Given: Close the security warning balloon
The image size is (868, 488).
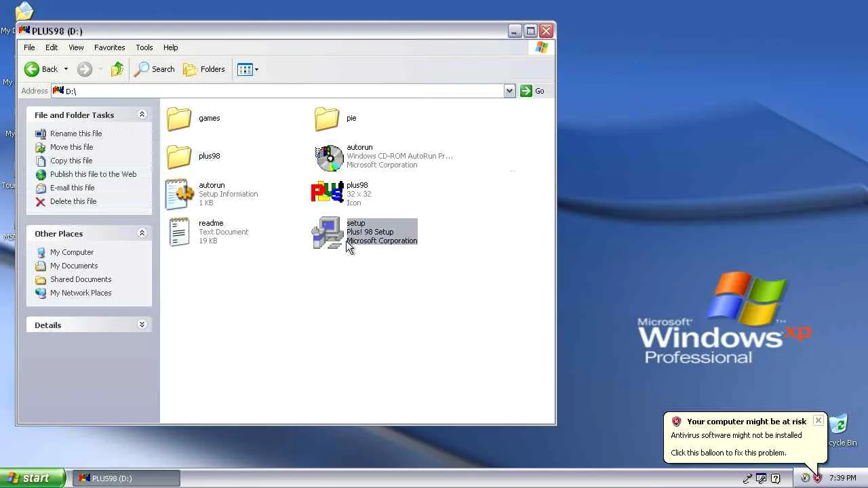Looking at the screenshot, I should coord(818,421).
